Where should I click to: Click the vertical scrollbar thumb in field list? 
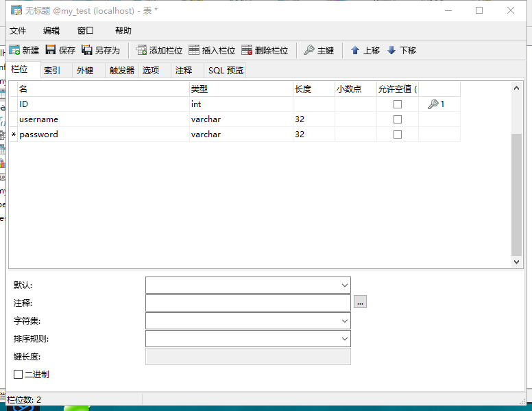point(516,195)
